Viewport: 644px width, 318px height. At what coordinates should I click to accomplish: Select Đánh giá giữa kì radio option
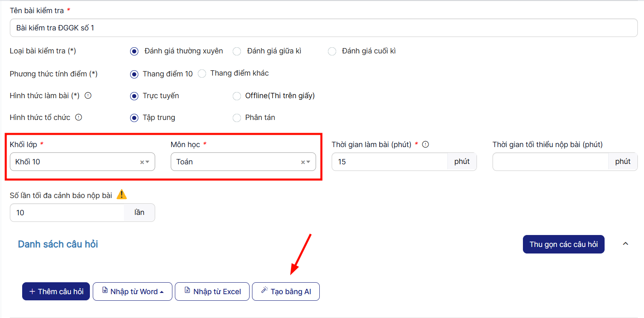coord(237,51)
